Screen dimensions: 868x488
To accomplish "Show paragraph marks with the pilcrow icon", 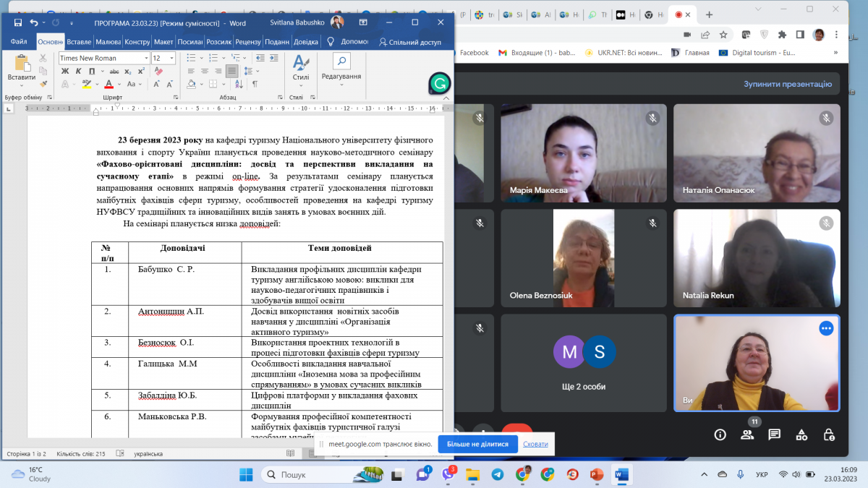I will [255, 84].
